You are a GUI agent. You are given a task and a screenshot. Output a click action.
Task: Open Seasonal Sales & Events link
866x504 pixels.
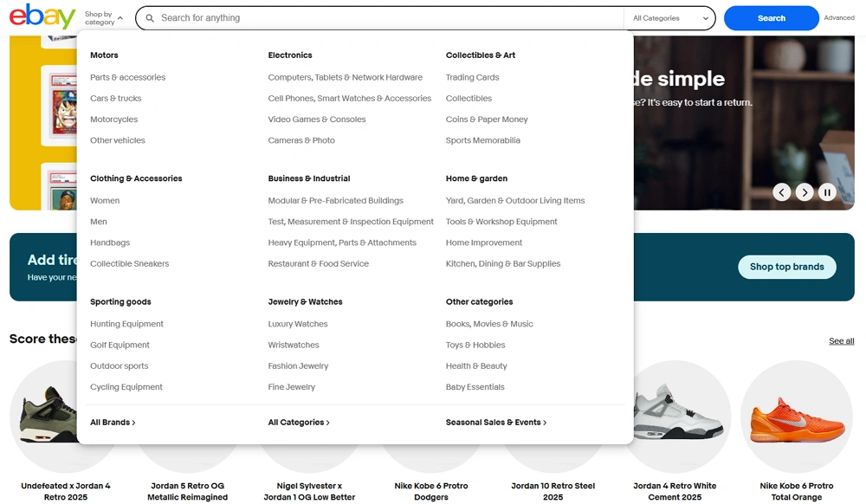[x=496, y=423]
